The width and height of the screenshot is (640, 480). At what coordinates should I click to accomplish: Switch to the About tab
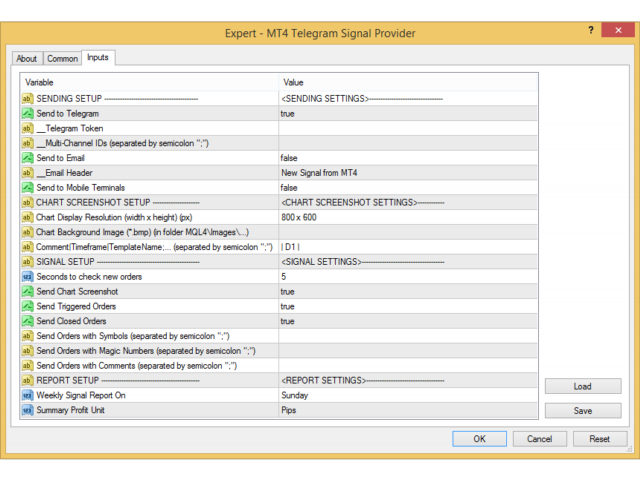point(27,59)
